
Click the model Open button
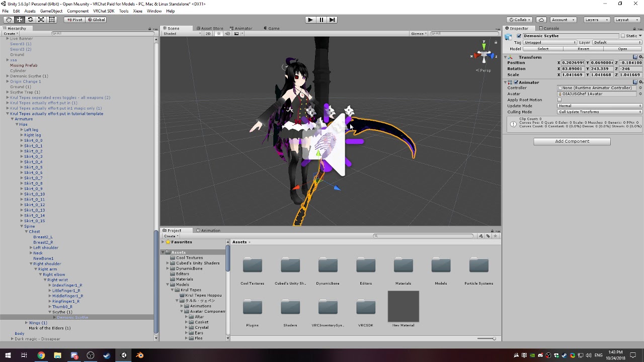(622, 49)
